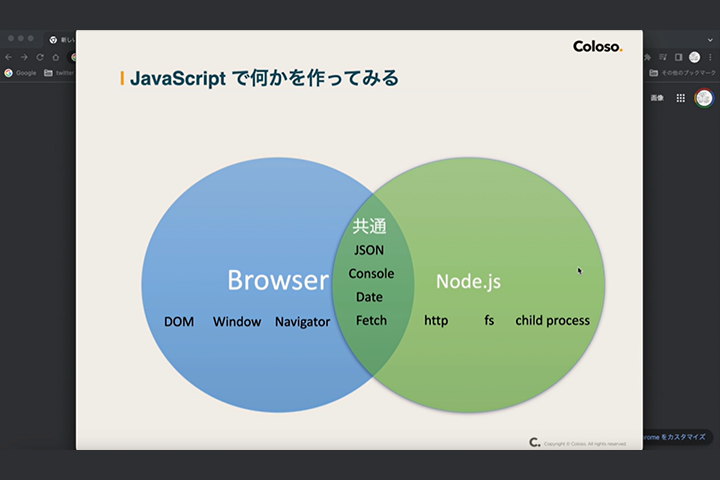Open the Google bookmark in the bookmarks bar
The height and width of the screenshot is (480, 720).
point(20,73)
